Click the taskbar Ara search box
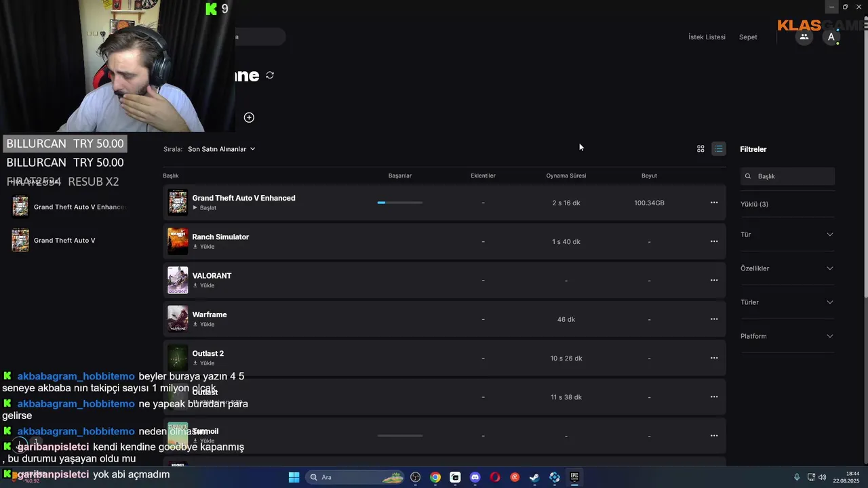Viewport: 868px width, 488px height. (356, 477)
